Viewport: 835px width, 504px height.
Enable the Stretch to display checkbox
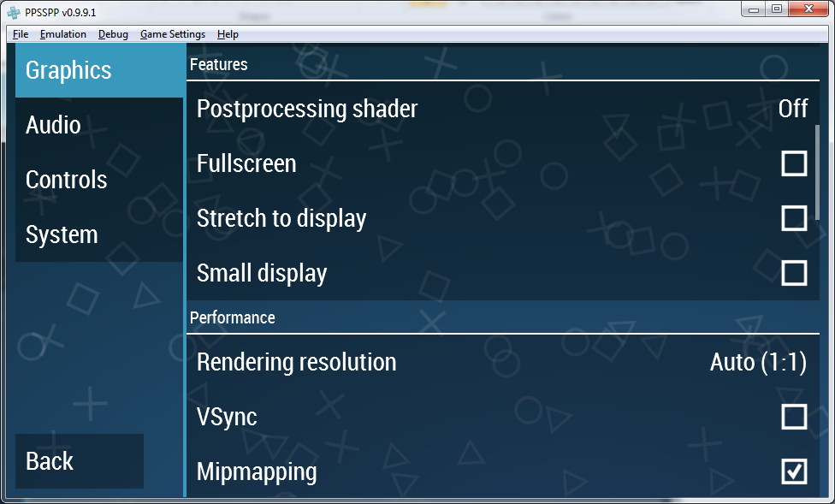pyautogui.click(x=794, y=218)
